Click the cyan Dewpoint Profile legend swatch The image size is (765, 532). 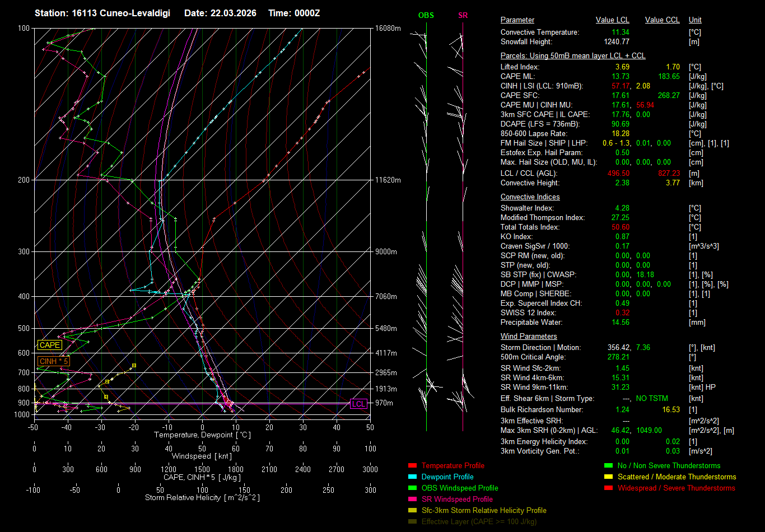pyautogui.click(x=413, y=477)
